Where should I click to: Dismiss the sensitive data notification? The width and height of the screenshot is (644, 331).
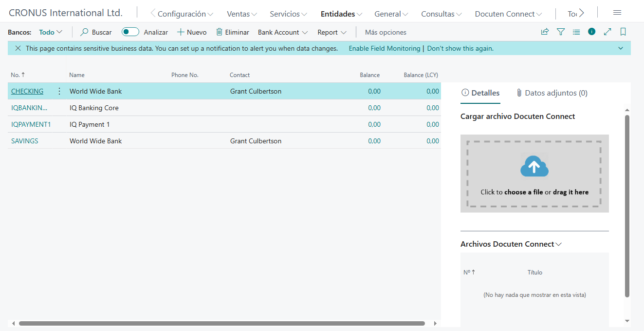pyautogui.click(x=18, y=48)
